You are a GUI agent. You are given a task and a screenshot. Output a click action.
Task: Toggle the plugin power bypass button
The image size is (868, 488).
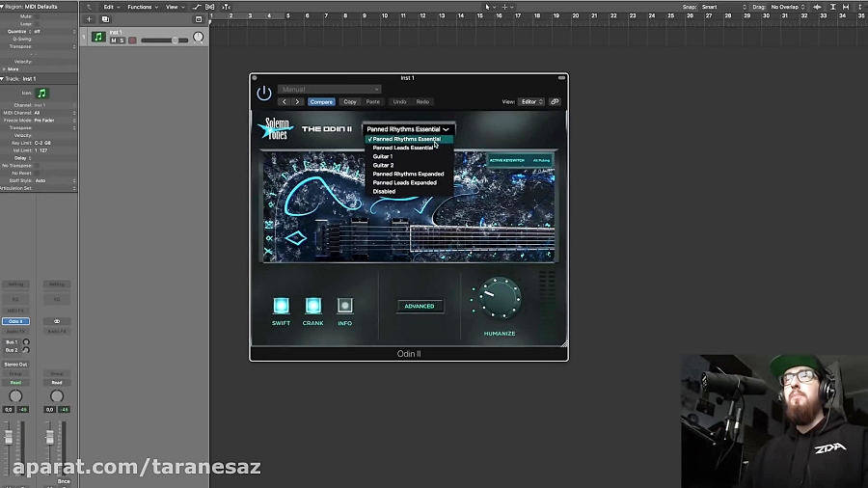click(x=263, y=94)
